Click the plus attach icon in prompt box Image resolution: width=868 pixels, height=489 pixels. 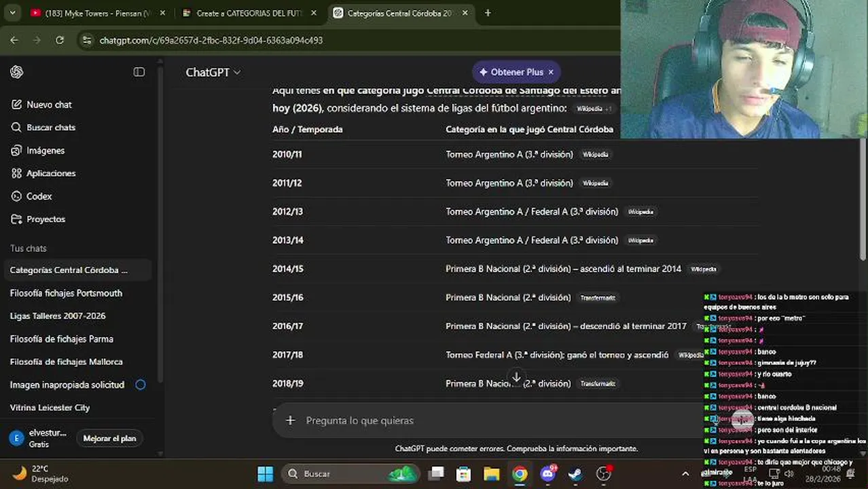point(290,420)
